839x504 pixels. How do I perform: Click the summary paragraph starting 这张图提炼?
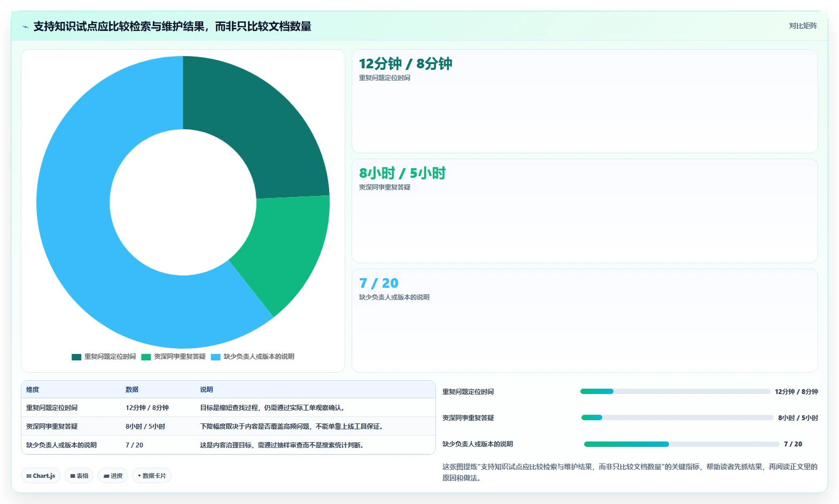pyautogui.click(x=630, y=472)
